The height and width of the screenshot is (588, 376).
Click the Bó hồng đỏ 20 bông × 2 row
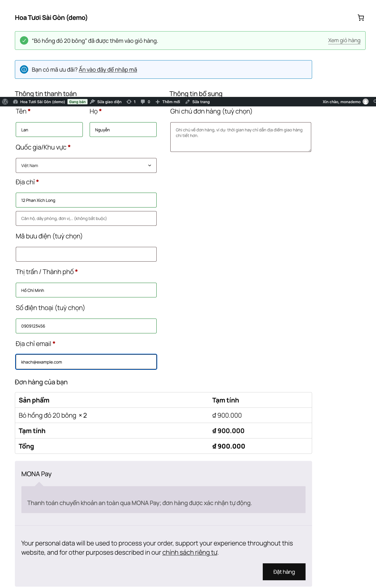pyautogui.click(x=163, y=415)
